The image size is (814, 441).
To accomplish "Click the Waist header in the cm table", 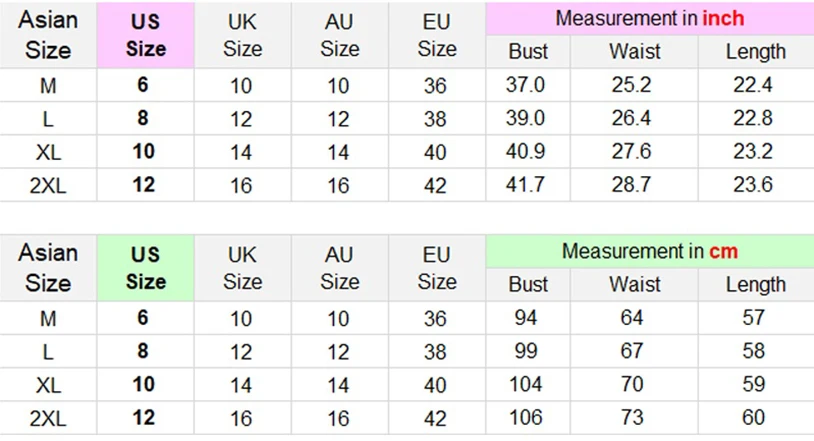I will tap(634, 284).
